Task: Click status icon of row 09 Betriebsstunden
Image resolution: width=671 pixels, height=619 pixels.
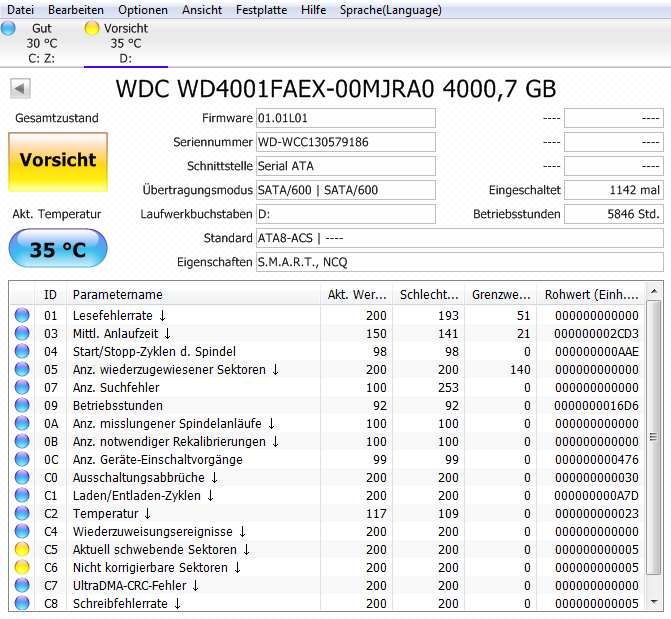Action: pyautogui.click(x=22, y=405)
